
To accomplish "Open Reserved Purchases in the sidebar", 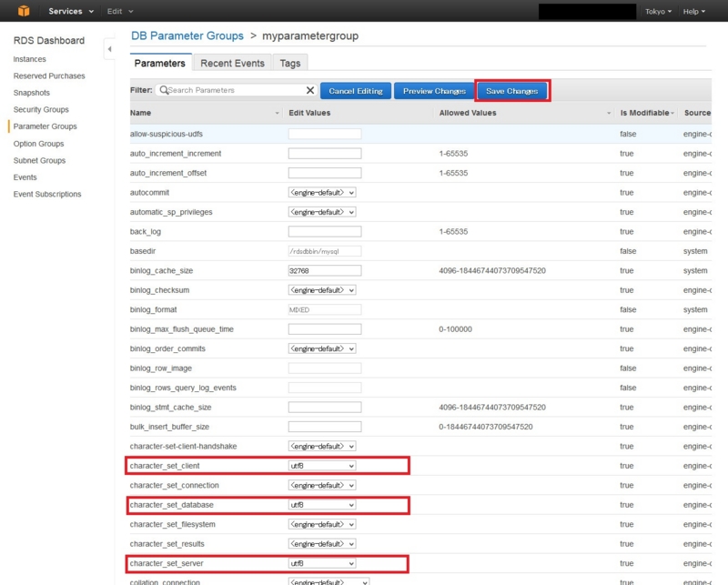I will coord(49,76).
